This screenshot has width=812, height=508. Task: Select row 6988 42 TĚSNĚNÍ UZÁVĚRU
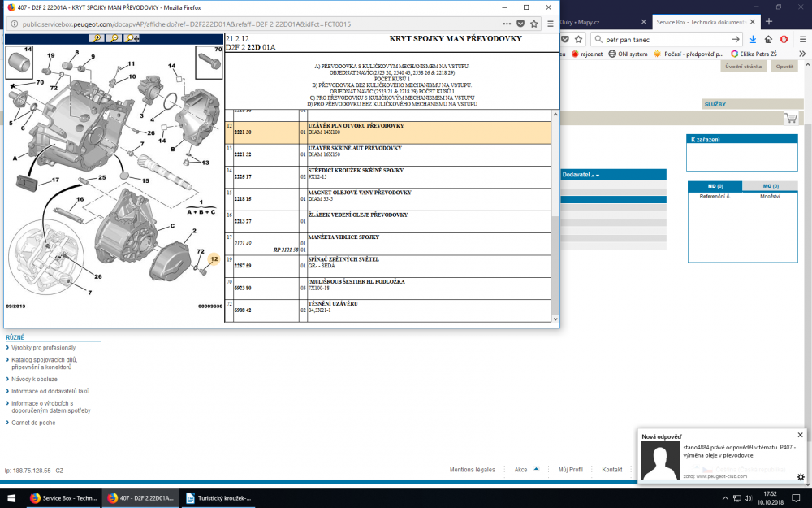tap(388, 310)
